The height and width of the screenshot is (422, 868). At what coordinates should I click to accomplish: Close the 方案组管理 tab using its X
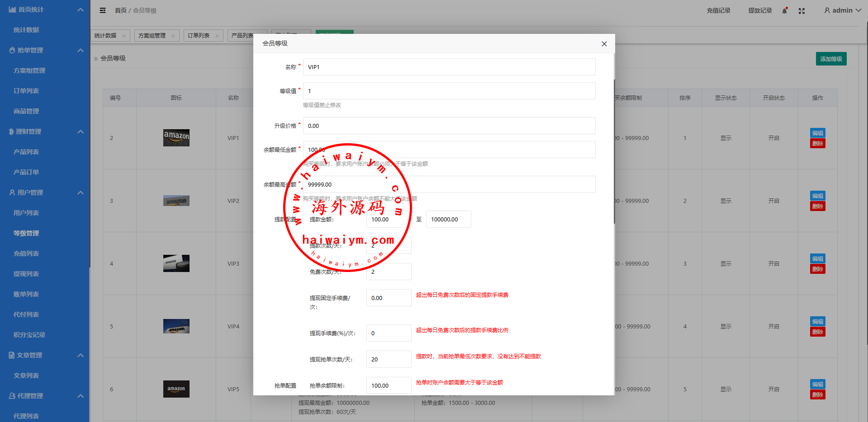point(173,36)
